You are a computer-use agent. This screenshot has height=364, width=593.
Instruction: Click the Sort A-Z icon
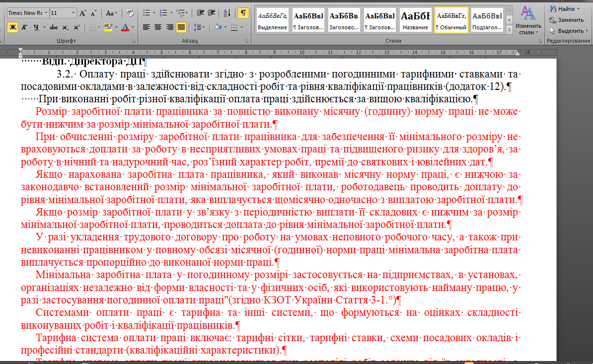[x=227, y=13]
